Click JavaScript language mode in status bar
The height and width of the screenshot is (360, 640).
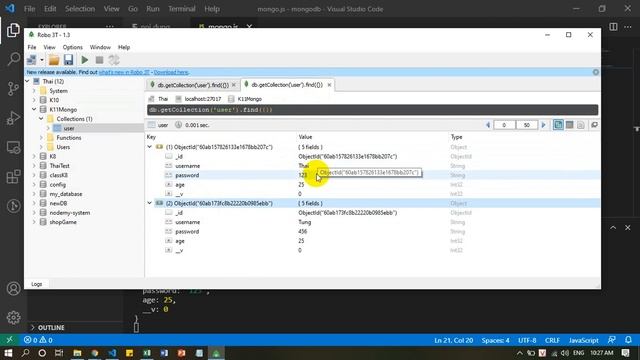click(583, 340)
